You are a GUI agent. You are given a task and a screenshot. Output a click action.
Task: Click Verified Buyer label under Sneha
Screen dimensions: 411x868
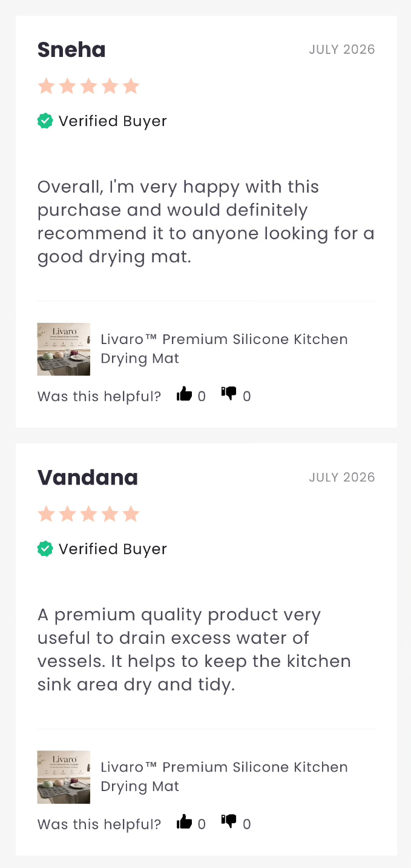click(x=113, y=121)
